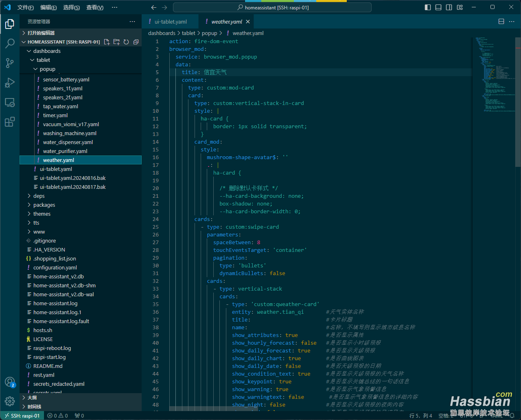
Task: Create a new file in HOMEASSISTANT explorer
Action: (x=107, y=42)
